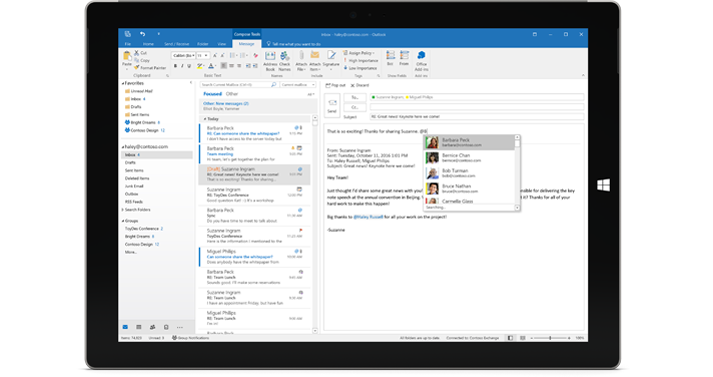Click the Undo arrow in title bar
This screenshot has height=377, width=713.
coord(142,34)
